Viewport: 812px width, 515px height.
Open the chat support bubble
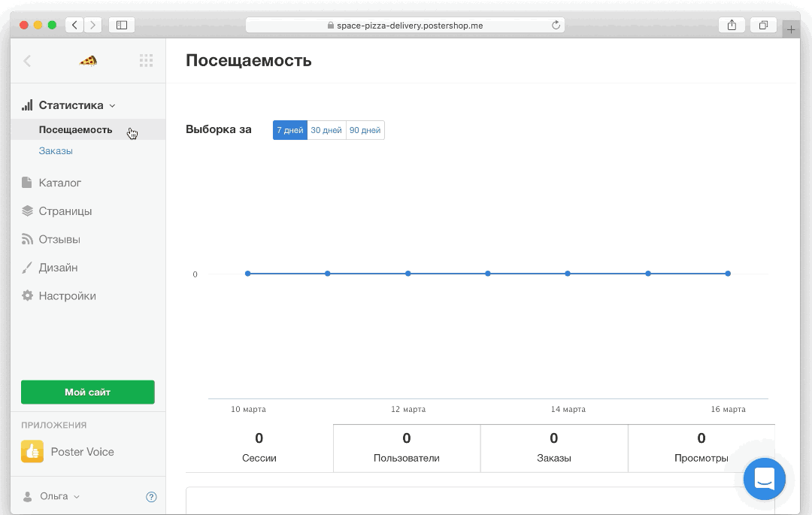click(x=764, y=479)
